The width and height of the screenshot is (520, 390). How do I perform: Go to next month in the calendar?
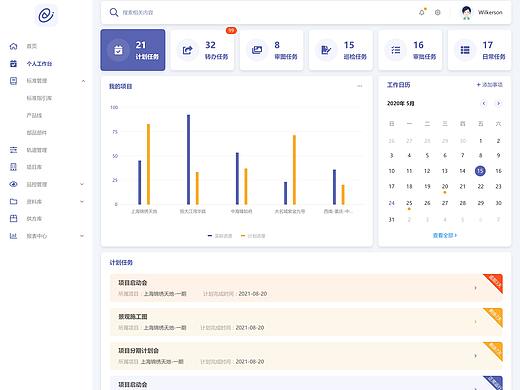498,103
